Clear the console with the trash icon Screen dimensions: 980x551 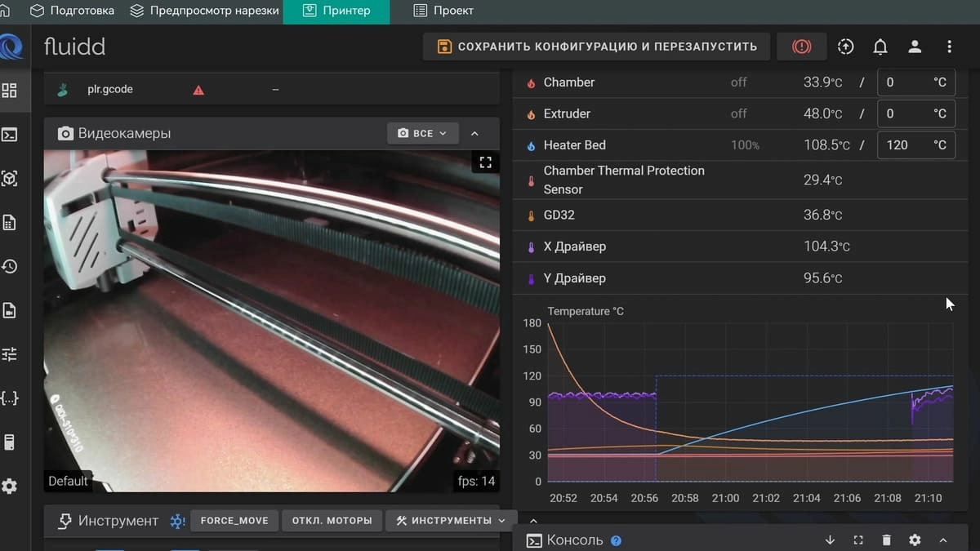[886, 540]
